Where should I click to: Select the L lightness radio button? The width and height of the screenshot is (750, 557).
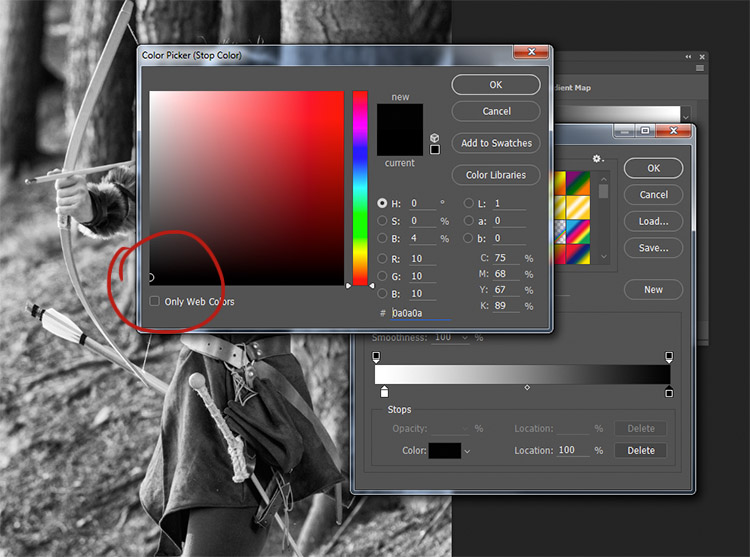tap(468, 203)
